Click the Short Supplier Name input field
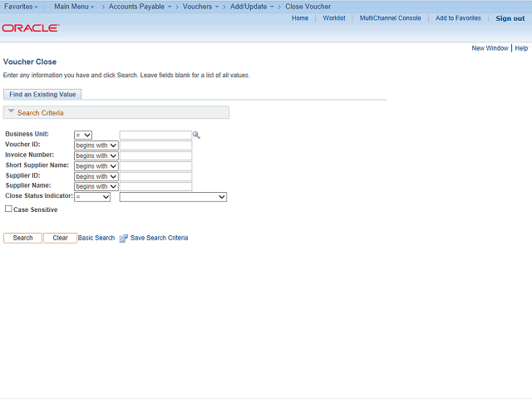This screenshot has height=399, width=532. pyautogui.click(x=155, y=166)
